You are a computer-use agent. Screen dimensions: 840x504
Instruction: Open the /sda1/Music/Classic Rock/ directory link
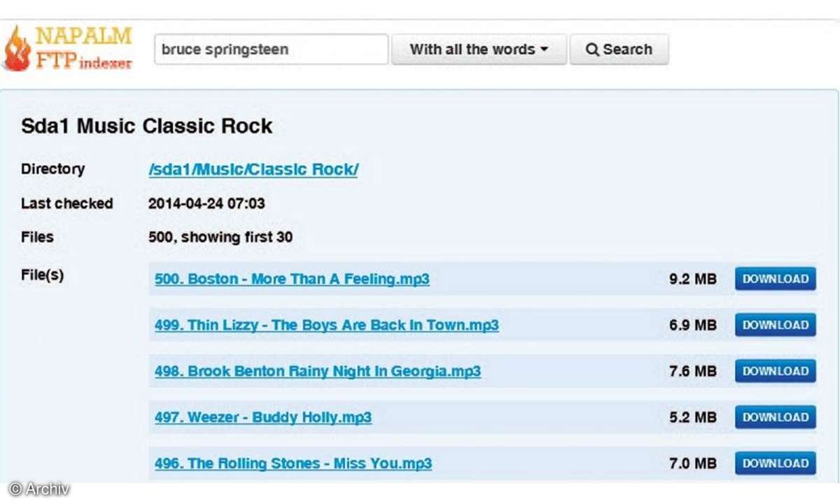(253, 169)
